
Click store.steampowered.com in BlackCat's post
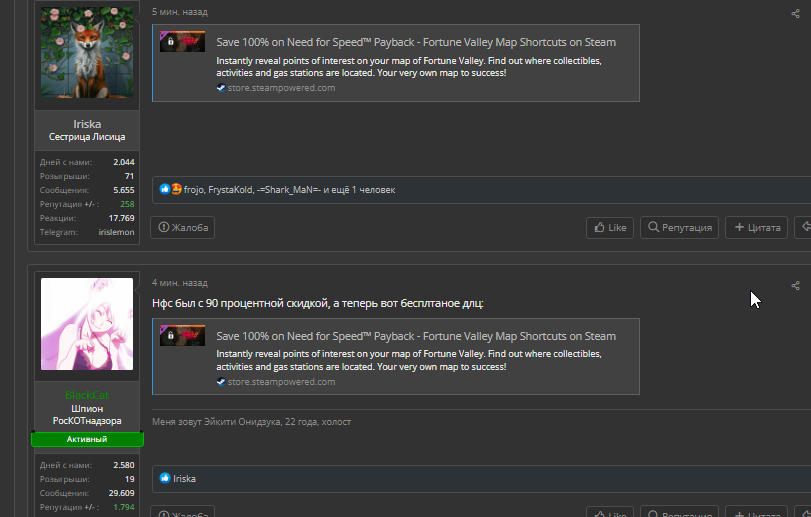pyautogui.click(x=281, y=382)
